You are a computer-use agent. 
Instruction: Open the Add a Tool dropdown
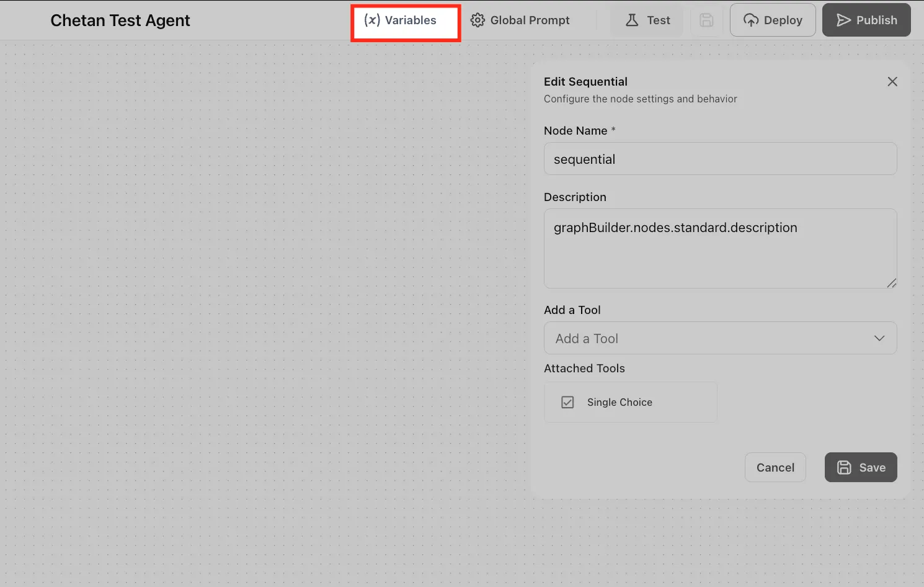721,338
